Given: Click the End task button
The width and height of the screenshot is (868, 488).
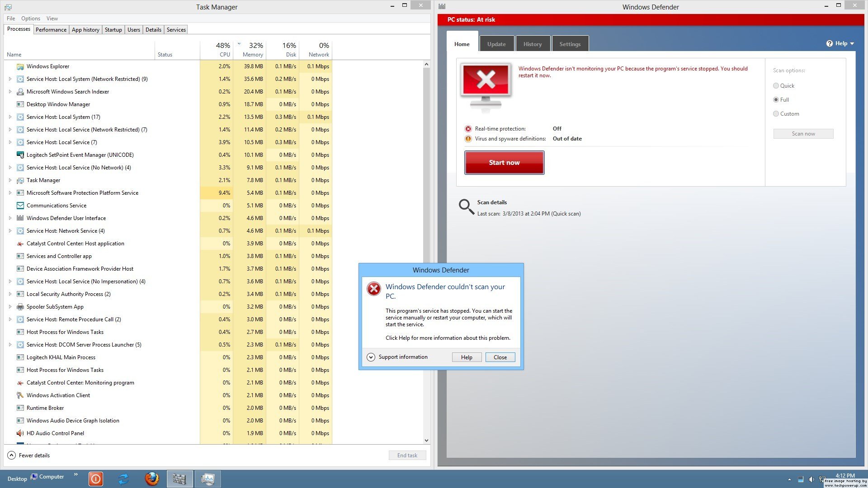Looking at the screenshot, I should tap(407, 455).
